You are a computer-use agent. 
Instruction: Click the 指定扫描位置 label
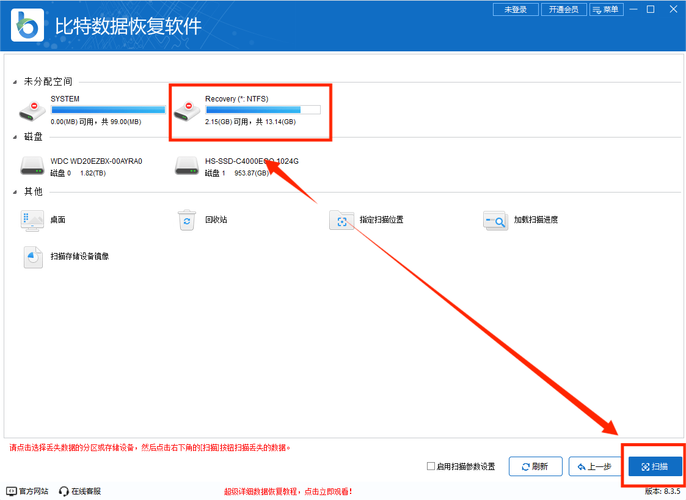coord(382,220)
